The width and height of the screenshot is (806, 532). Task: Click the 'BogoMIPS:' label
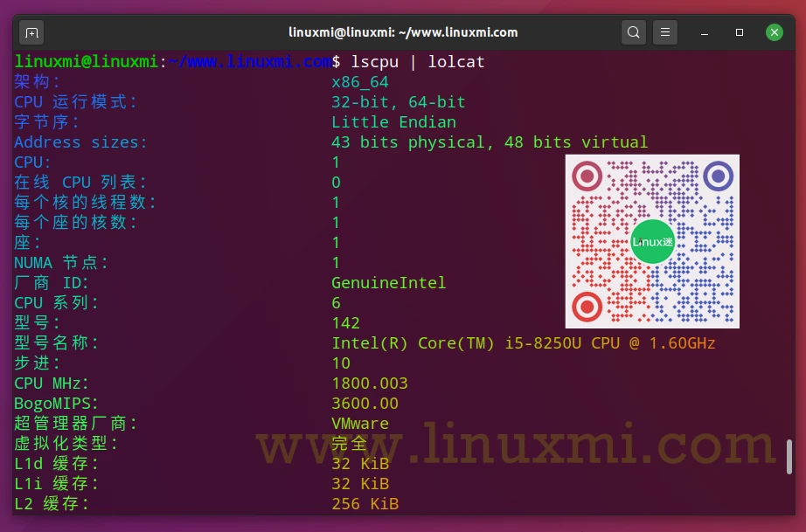pyautogui.click(x=56, y=403)
